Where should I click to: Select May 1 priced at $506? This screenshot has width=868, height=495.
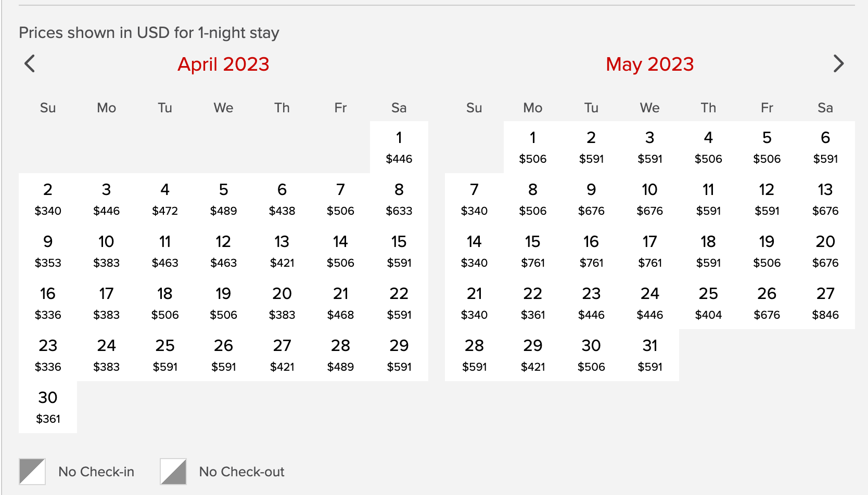(532, 147)
